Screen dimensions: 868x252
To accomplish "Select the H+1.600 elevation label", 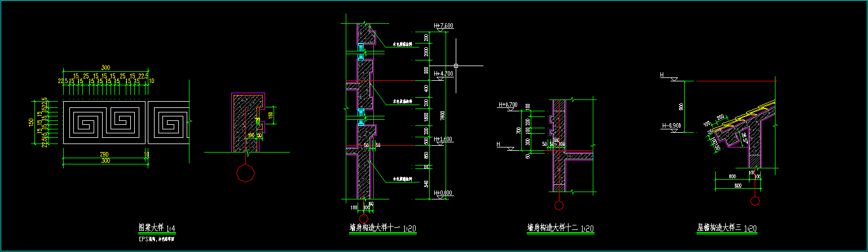I will (x=443, y=138).
